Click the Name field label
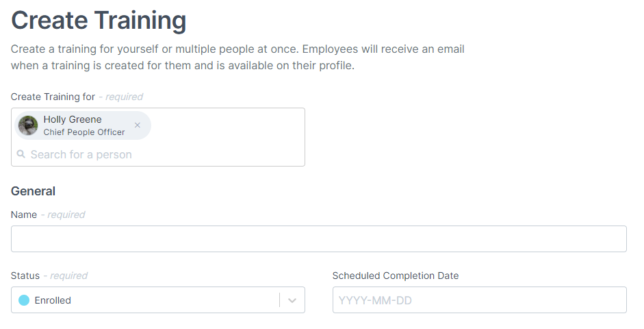The image size is (644, 329). coord(24,215)
